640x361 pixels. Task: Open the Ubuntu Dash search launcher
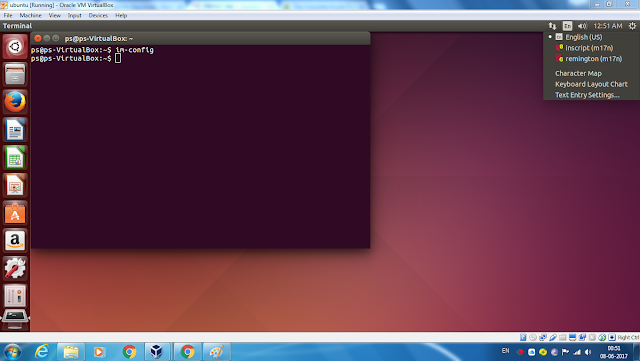15,47
